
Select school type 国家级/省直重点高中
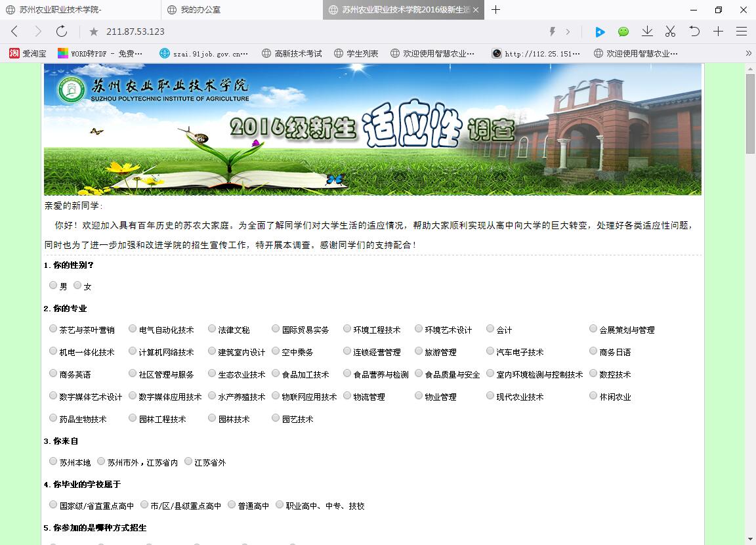click(x=53, y=504)
